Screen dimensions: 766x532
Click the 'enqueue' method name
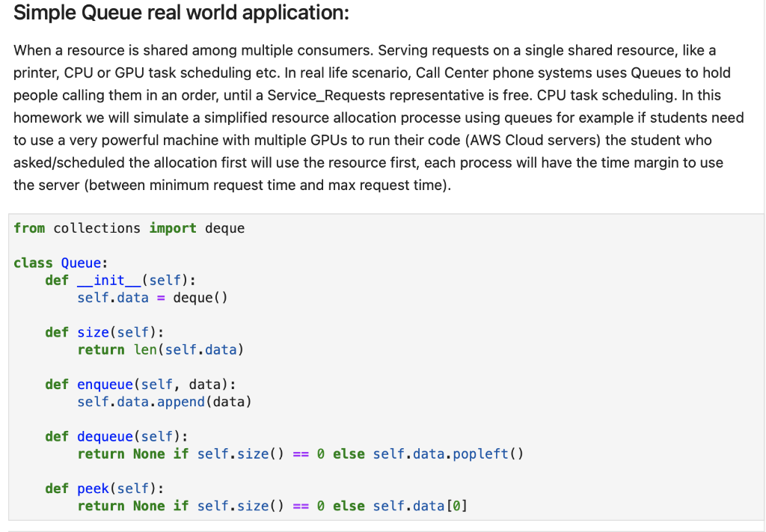105,384
